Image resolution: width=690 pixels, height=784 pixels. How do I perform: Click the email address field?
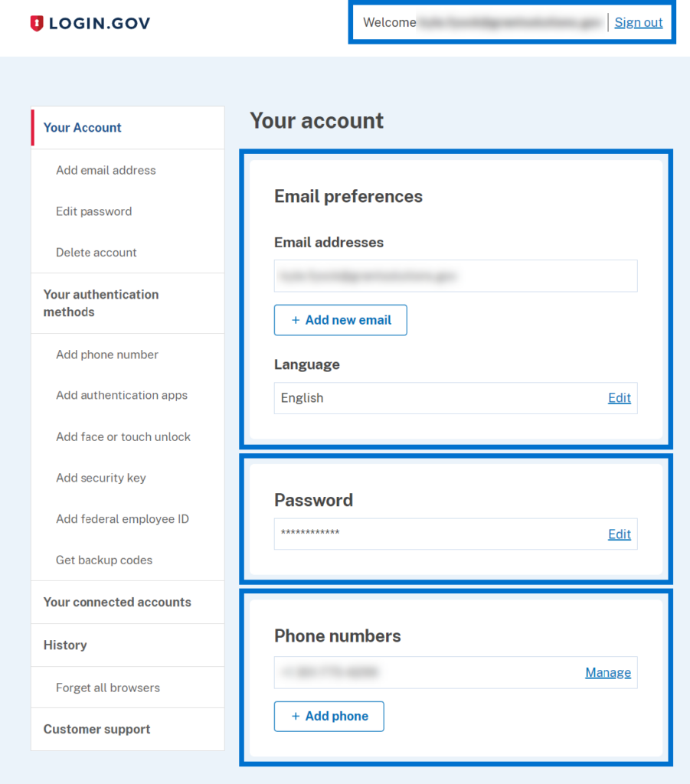456,276
